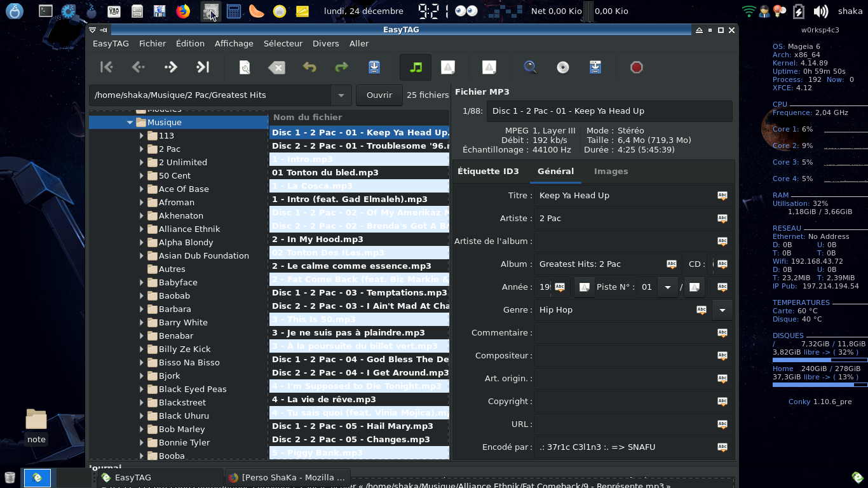Open the Sélecteur menu
868x488 pixels.
point(283,43)
